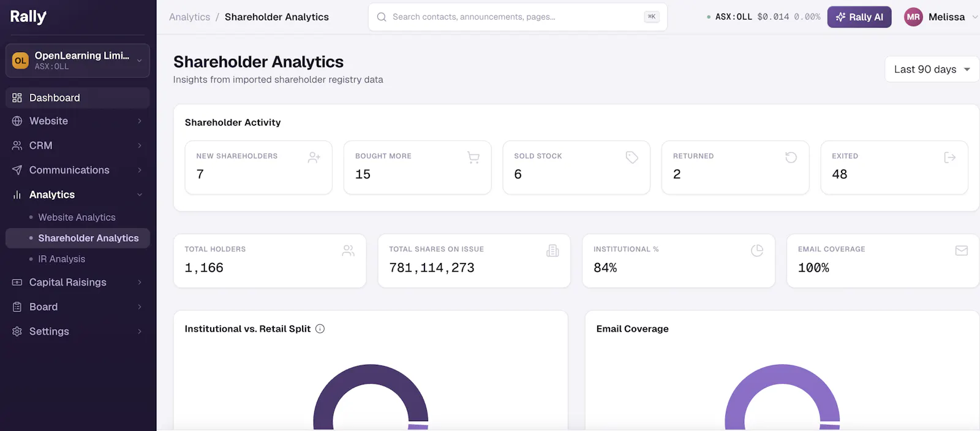Open the New Shareholders card
The height and width of the screenshot is (431, 980).
(258, 167)
